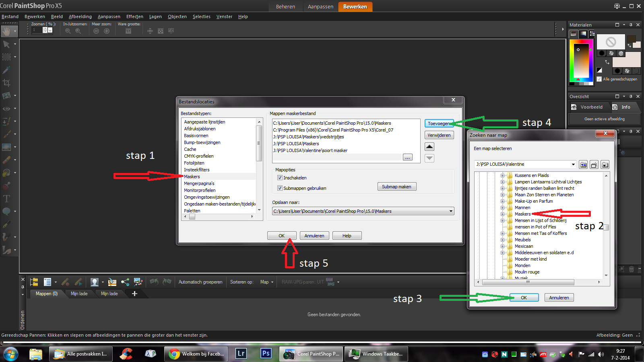Click OK in the Bestandslocaties dialog
Screen dimensions: 644x362
(x=282, y=236)
